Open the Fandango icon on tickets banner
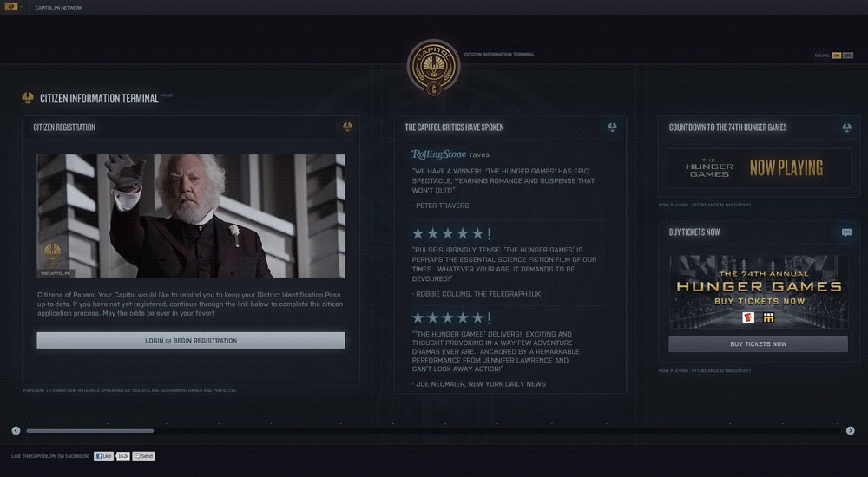Image resolution: width=868 pixels, height=477 pixels. pyautogui.click(x=748, y=317)
